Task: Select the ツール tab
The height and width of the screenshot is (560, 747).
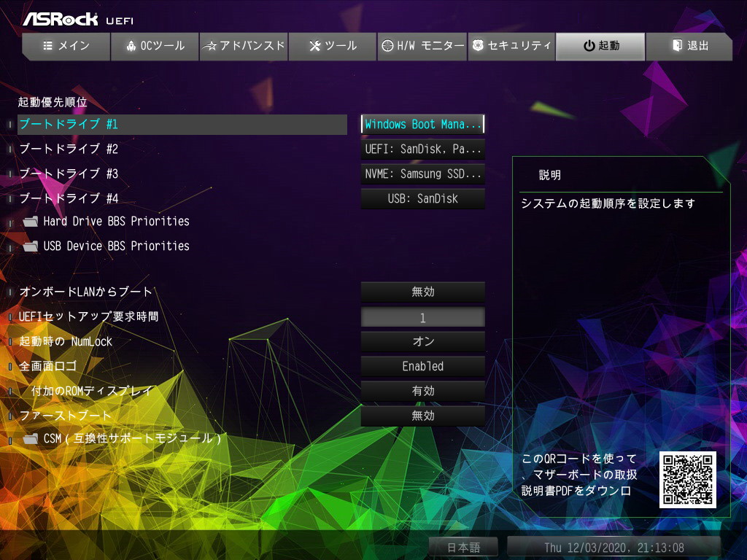Action: tap(333, 46)
